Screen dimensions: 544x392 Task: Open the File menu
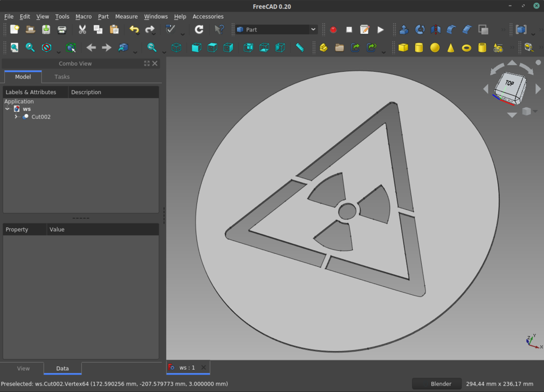(8, 16)
